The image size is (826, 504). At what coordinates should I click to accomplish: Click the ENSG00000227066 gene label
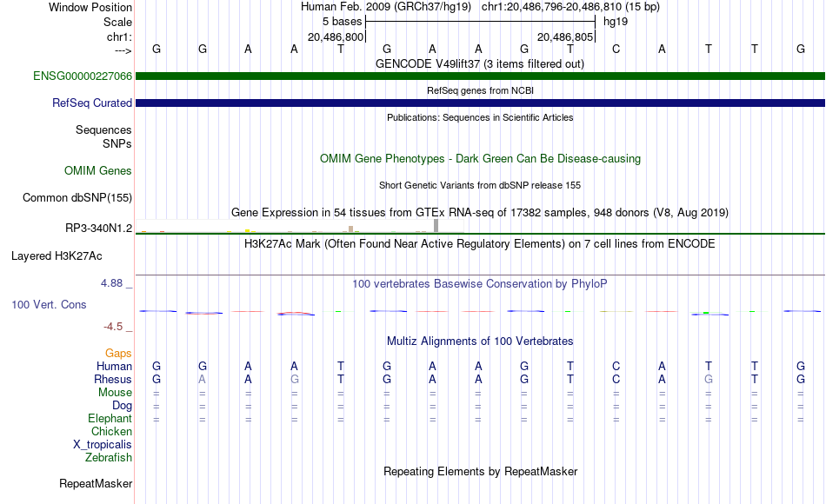pos(83,76)
